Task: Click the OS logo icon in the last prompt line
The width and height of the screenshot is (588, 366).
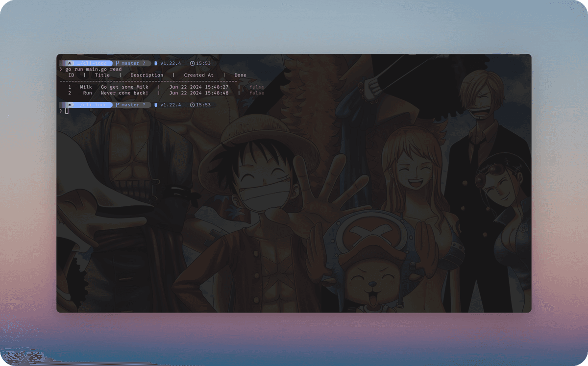Action: coord(70,105)
